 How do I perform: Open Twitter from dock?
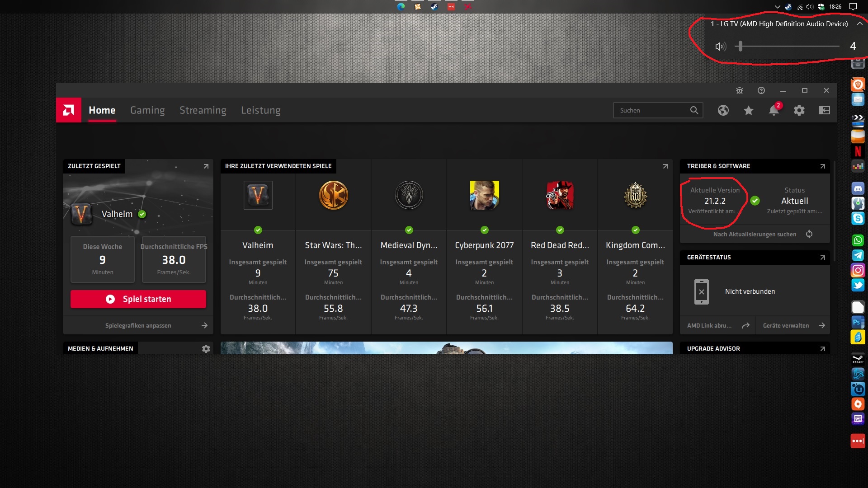coord(858,285)
